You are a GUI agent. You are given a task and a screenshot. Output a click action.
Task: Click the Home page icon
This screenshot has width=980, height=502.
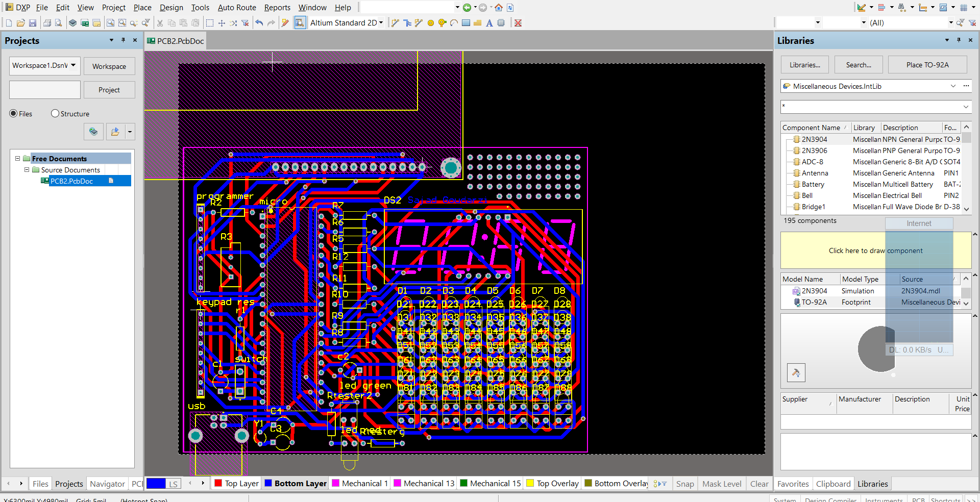[499, 8]
